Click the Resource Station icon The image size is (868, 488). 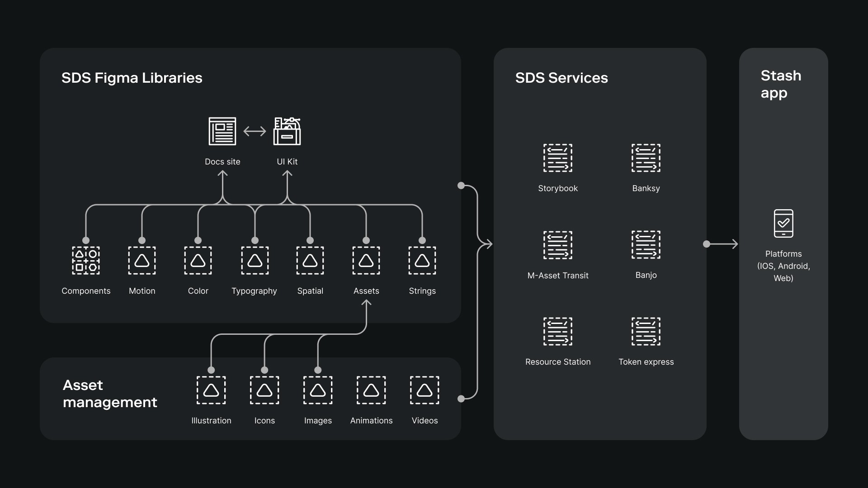pyautogui.click(x=557, y=331)
